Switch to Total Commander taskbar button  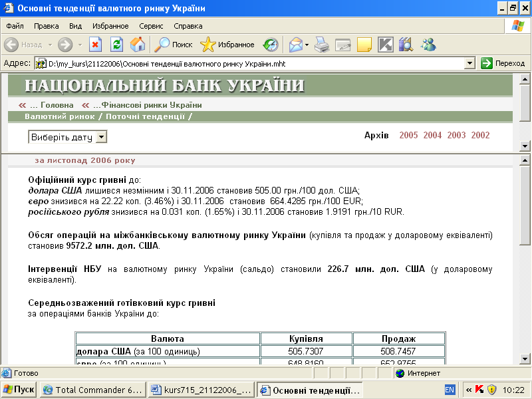[92, 390]
